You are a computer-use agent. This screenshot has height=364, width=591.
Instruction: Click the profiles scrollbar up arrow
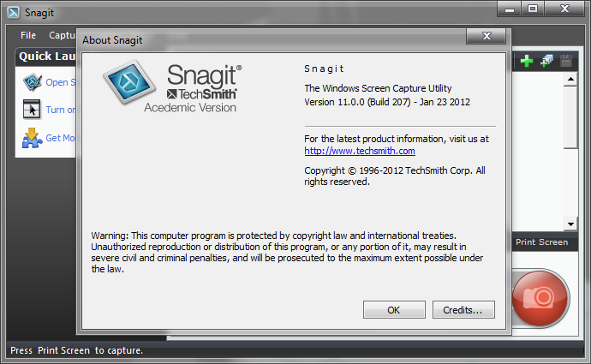[x=570, y=79]
